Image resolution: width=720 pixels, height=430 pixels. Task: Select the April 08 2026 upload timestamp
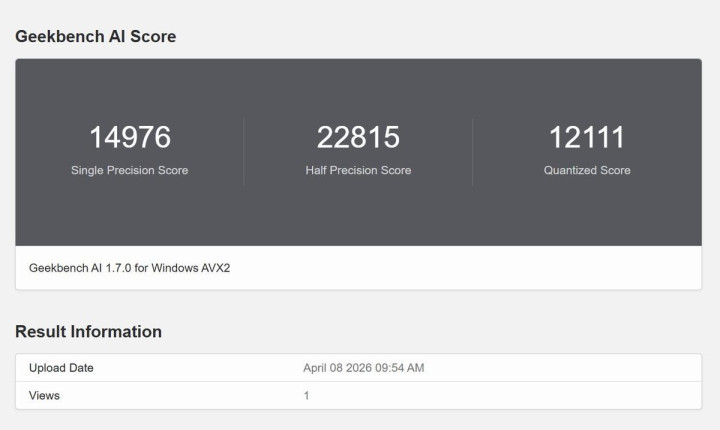(x=363, y=368)
